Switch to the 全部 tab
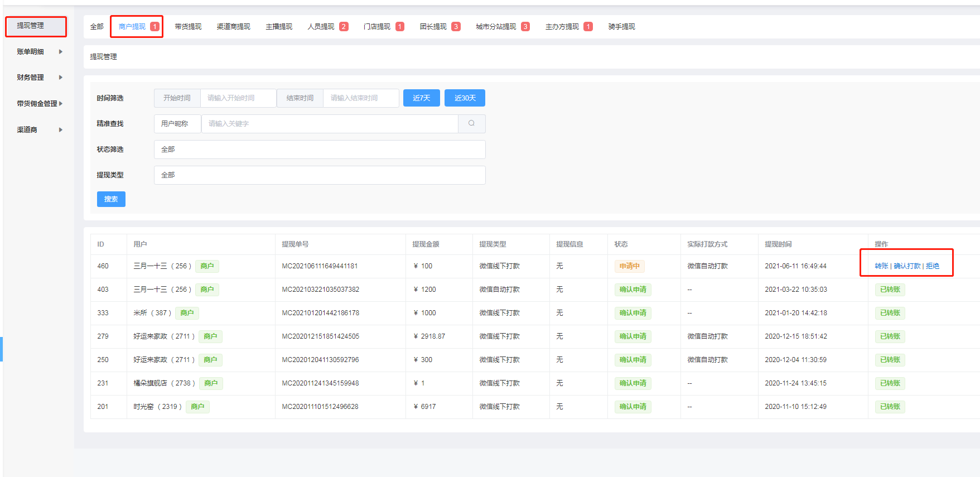Screen dimensions: 980x477 (x=97, y=27)
